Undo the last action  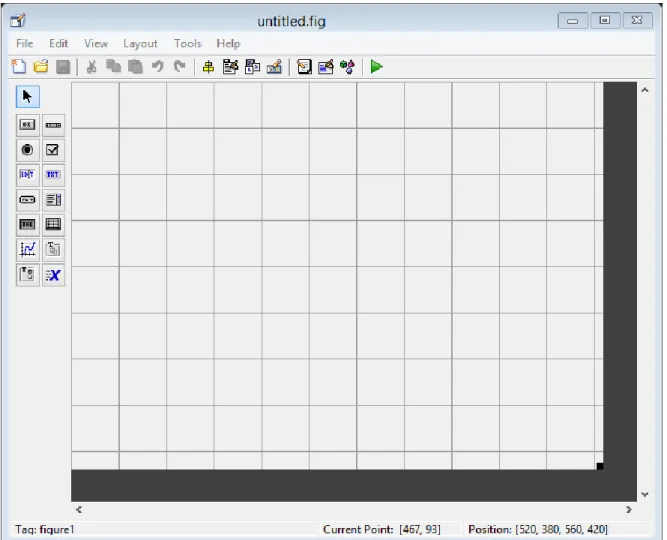(x=158, y=66)
